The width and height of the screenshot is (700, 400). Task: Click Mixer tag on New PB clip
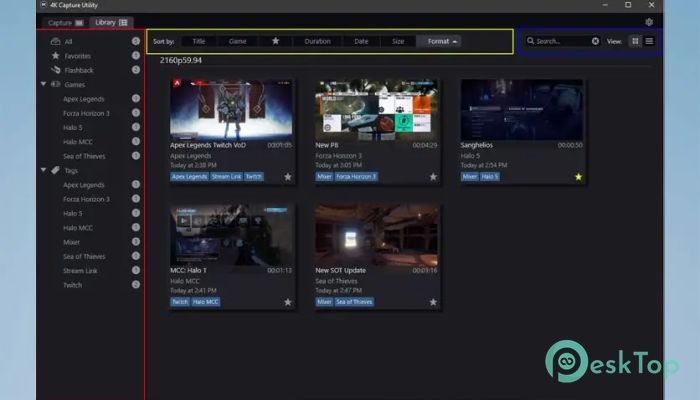[x=325, y=176]
